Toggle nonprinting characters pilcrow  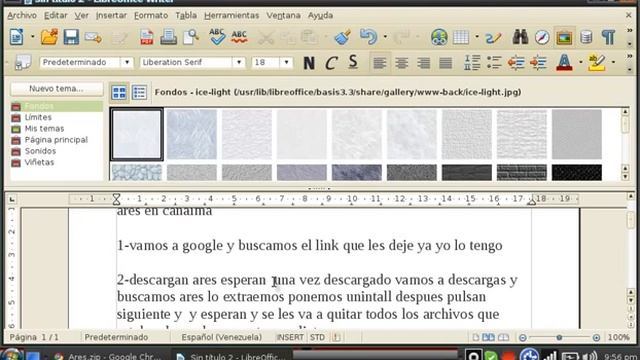(608, 38)
